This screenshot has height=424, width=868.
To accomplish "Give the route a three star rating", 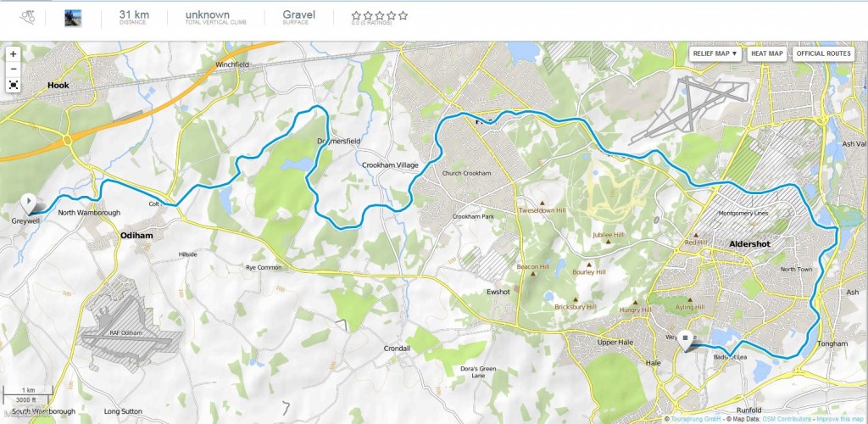I will click(x=380, y=15).
